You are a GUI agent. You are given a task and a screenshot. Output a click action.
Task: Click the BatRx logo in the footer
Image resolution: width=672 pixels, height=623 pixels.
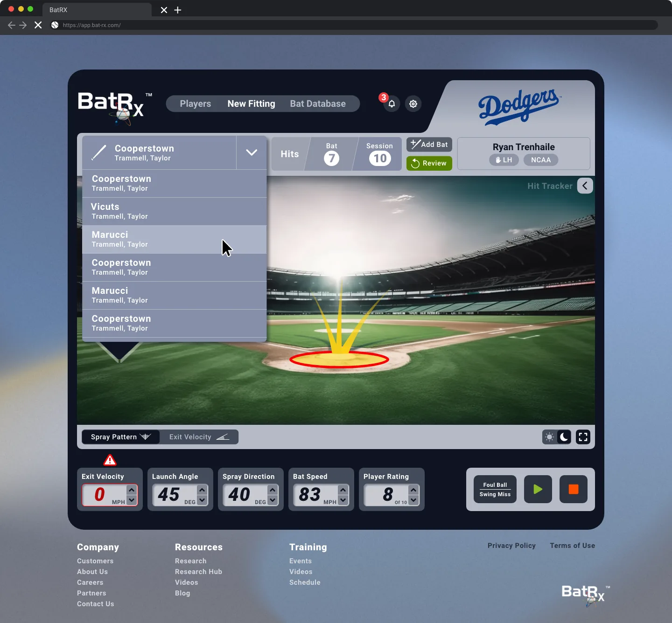[x=586, y=596]
